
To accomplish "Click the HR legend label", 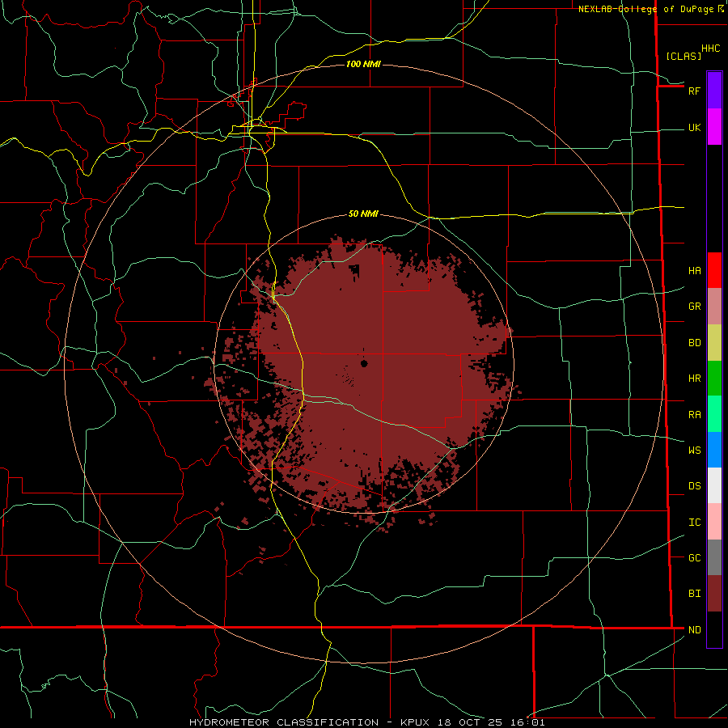I will point(695,379).
